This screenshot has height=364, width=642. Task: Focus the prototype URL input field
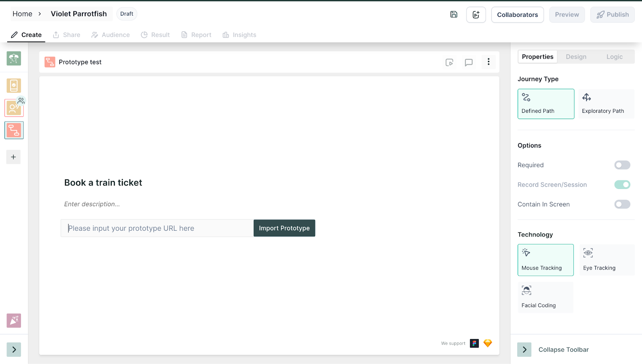click(x=157, y=228)
